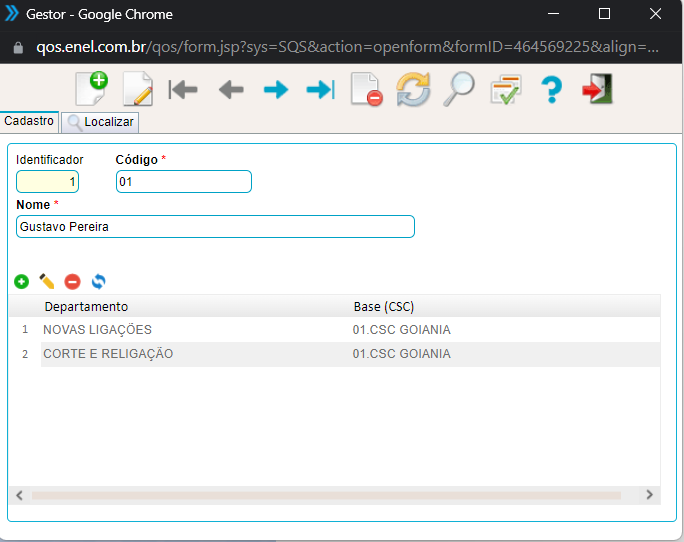The width and height of the screenshot is (684, 542).
Task: Exit the form with door icon
Action: coord(597,90)
